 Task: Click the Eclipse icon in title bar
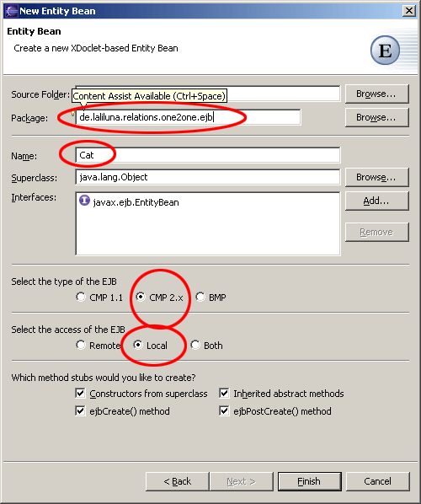coord(11,11)
